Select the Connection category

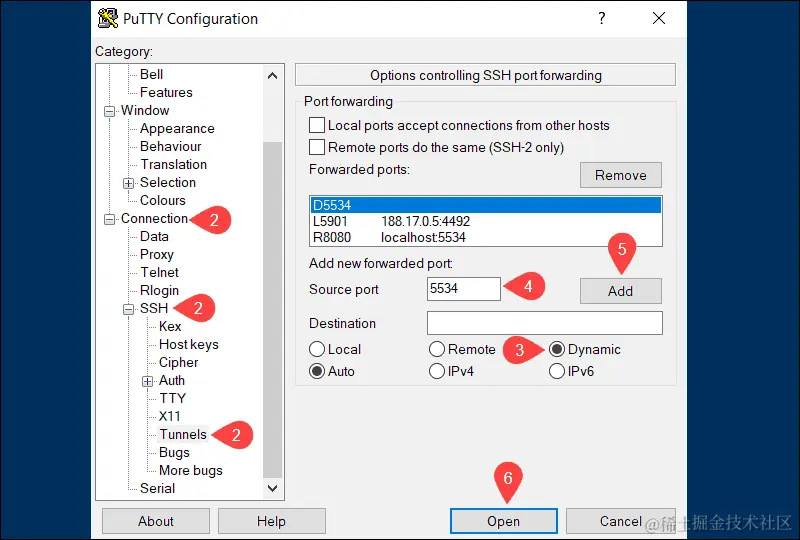coord(155,218)
